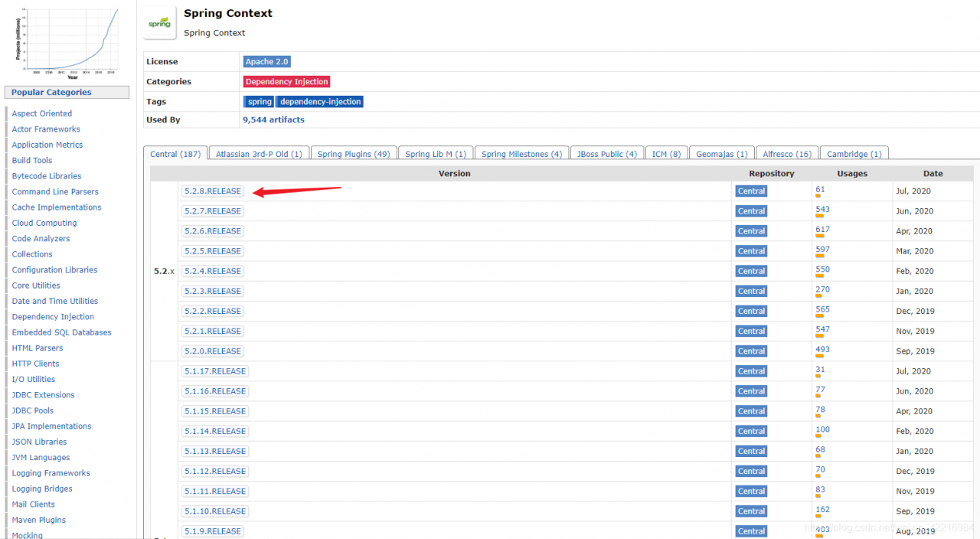Open the Spring Lib M (1) tab

coord(436,154)
